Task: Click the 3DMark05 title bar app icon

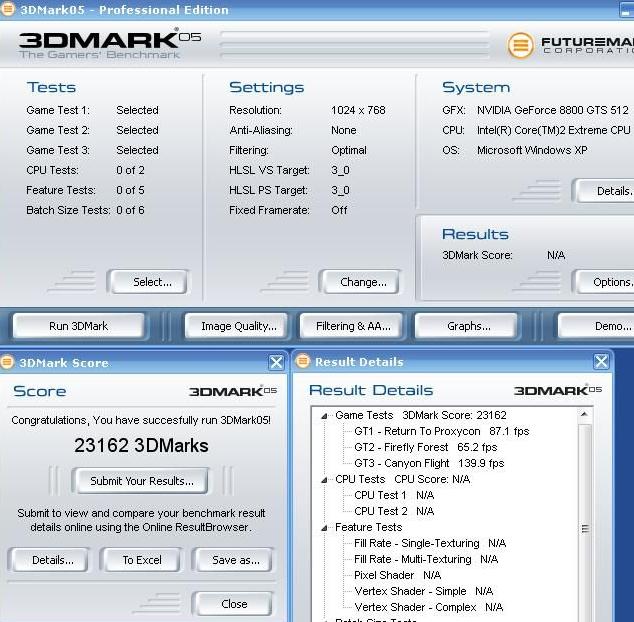Action: [7, 9]
